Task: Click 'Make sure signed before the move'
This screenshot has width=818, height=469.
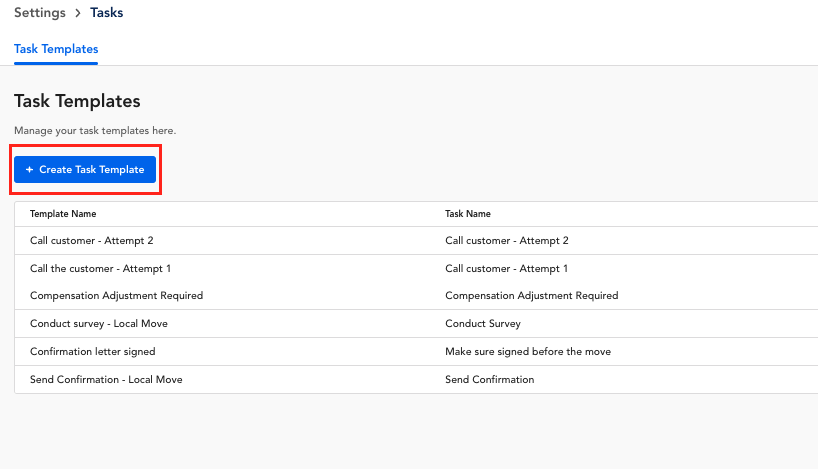Action: (x=528, y=352)
